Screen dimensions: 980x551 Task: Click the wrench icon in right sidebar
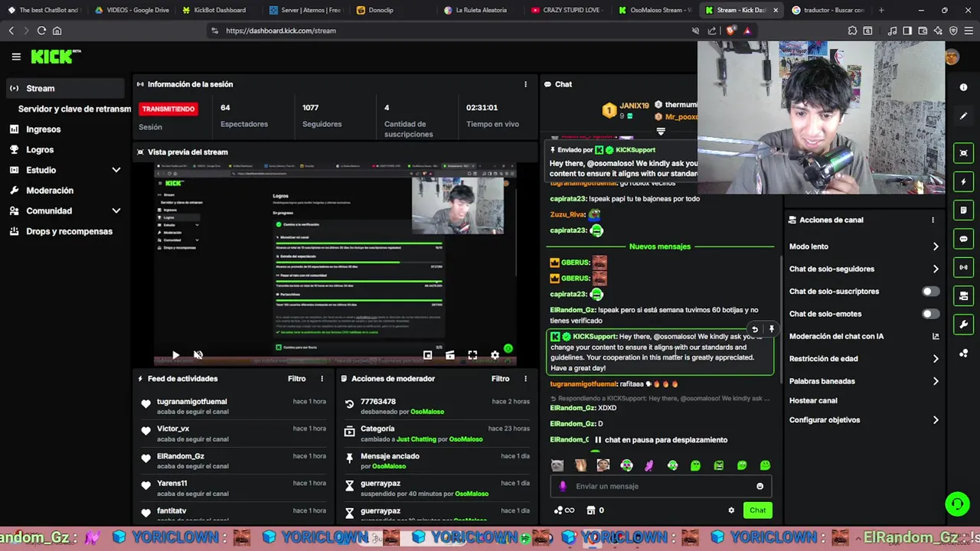964,324
